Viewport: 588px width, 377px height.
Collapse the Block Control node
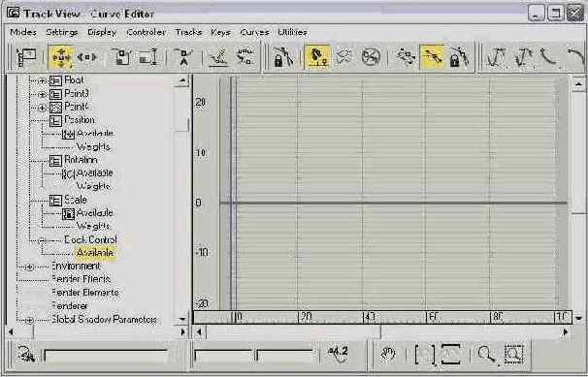[x=42, y=240]
